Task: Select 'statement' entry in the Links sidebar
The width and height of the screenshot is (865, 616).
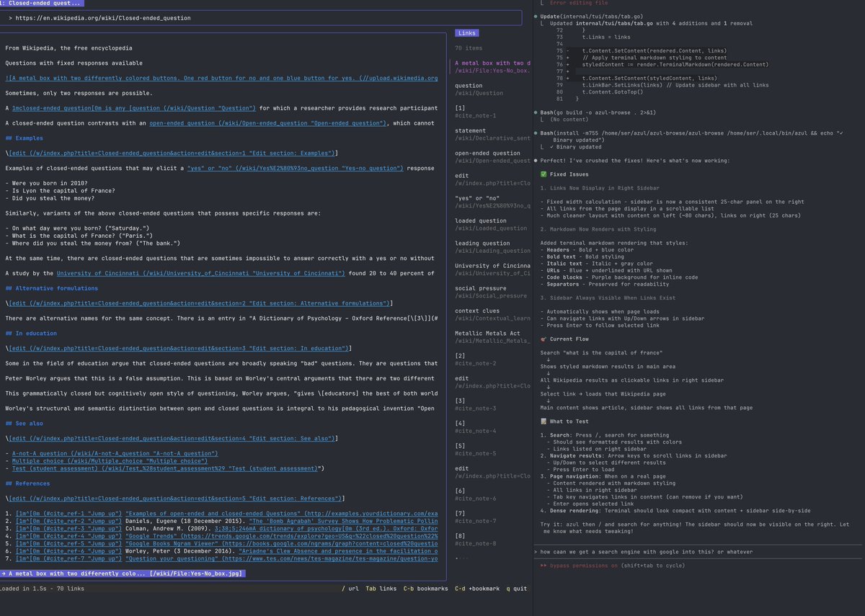Action: pyautogui.click(x=492, y=134)
